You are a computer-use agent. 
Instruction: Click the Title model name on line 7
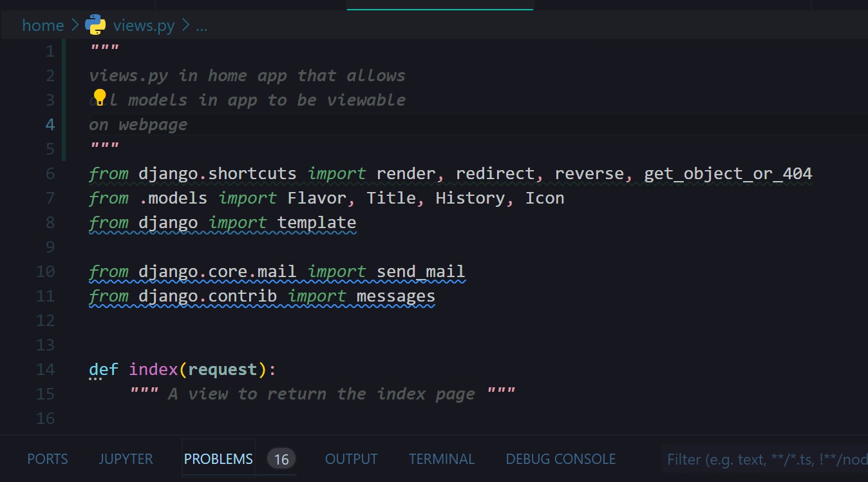[x=391, y=198]
